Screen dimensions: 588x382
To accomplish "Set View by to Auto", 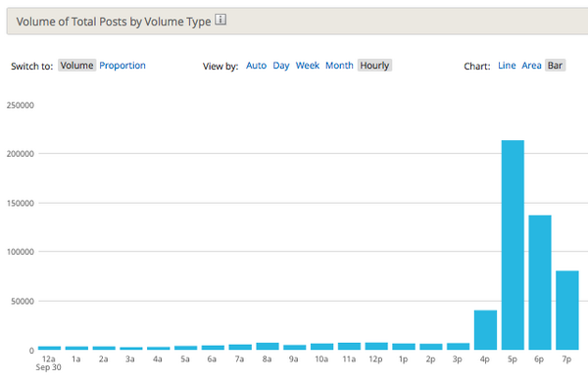I will (x=256, y=66).
